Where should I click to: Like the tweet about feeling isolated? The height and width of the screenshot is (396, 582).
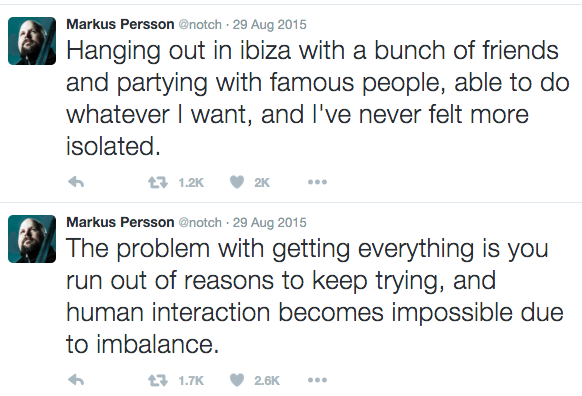(237, 182)
